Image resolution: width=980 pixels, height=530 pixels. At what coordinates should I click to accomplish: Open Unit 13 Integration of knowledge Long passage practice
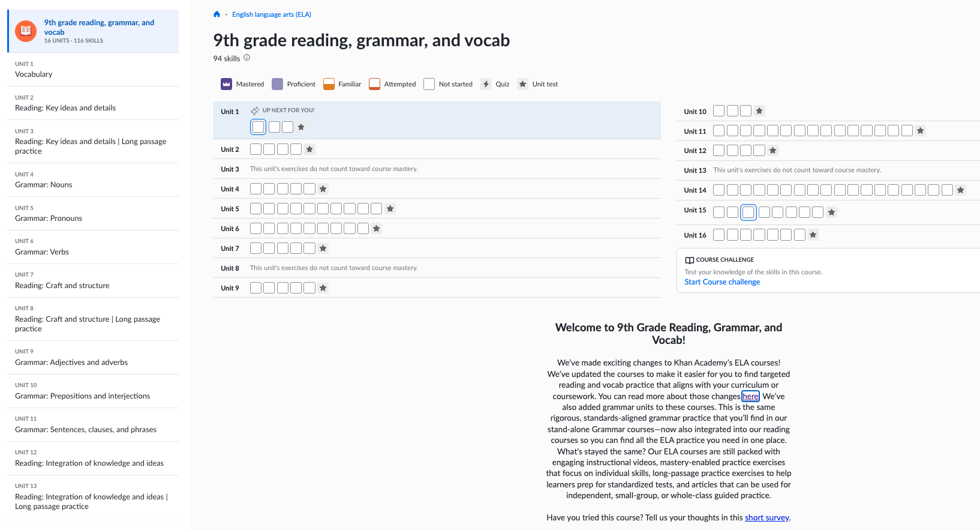(93, 497)
